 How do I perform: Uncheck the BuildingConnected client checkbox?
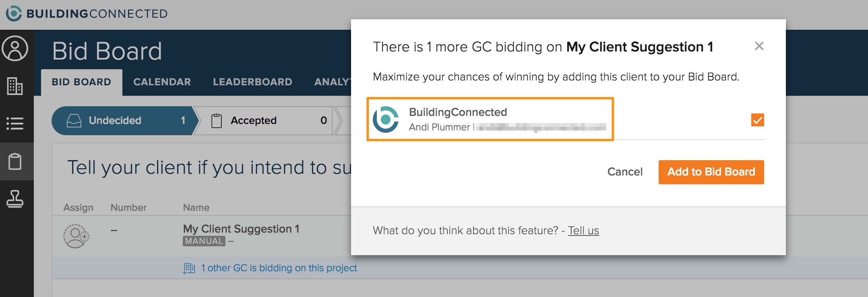[x=757, y=120]
